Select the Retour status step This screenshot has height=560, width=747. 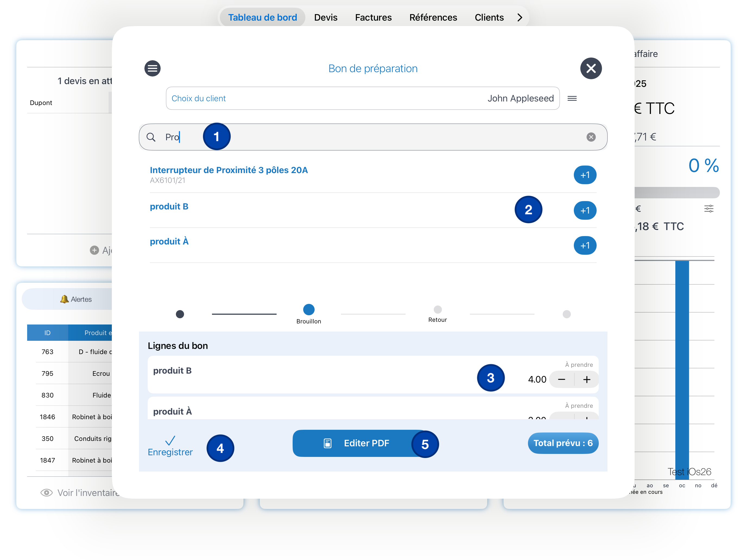point(437,310)
